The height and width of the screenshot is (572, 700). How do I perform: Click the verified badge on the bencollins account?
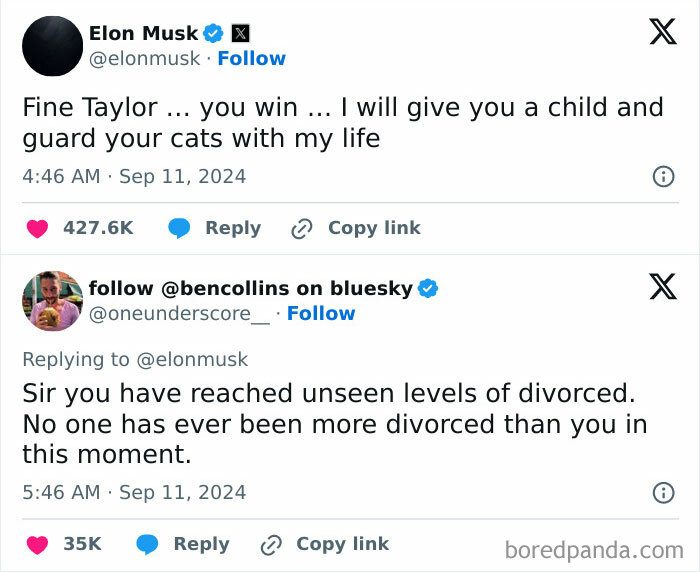tap(428, 289)
